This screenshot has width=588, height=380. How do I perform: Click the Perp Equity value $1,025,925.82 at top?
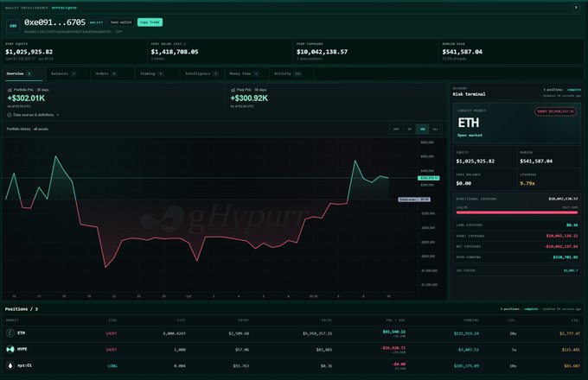29,52
